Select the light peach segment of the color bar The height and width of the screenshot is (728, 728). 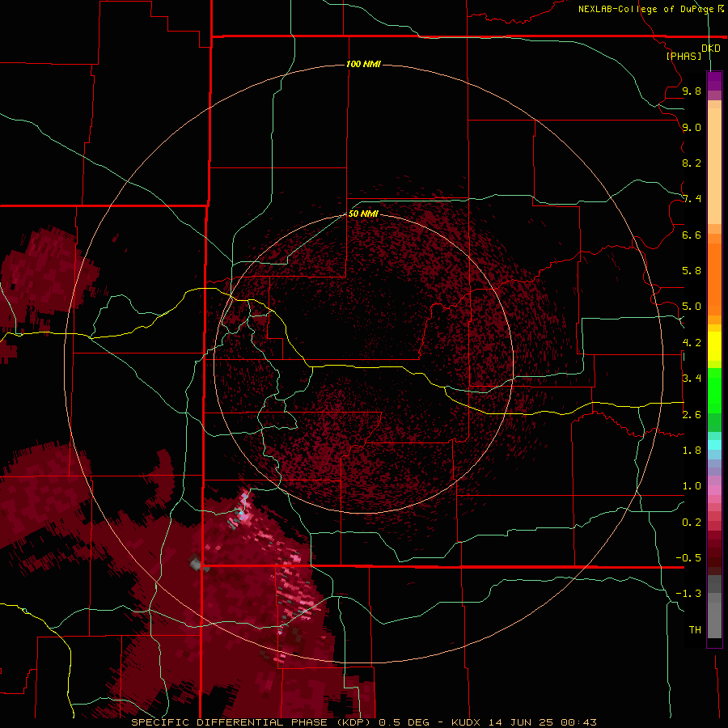714,166
